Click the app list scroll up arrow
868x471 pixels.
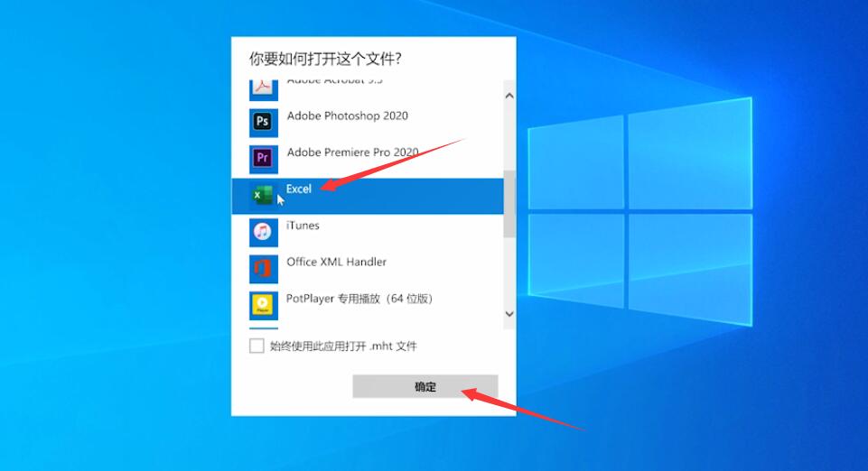509,96
